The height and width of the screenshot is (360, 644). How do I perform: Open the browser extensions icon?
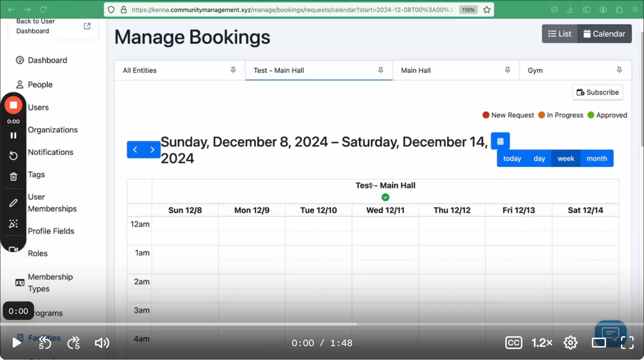pyautogui.click(x=619, y=10)
